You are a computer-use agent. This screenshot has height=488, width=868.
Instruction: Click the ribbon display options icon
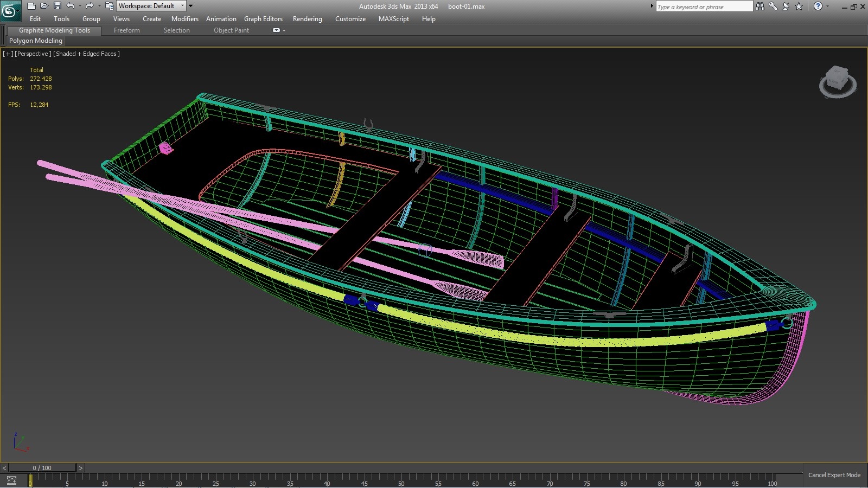point(276,30)
